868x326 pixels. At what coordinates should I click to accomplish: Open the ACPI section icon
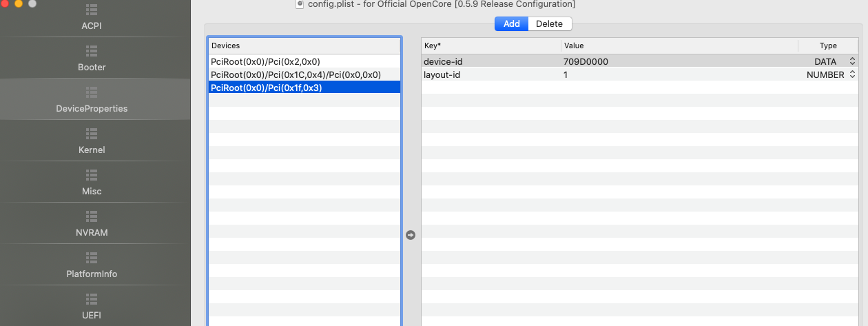[x=92, y=10]
